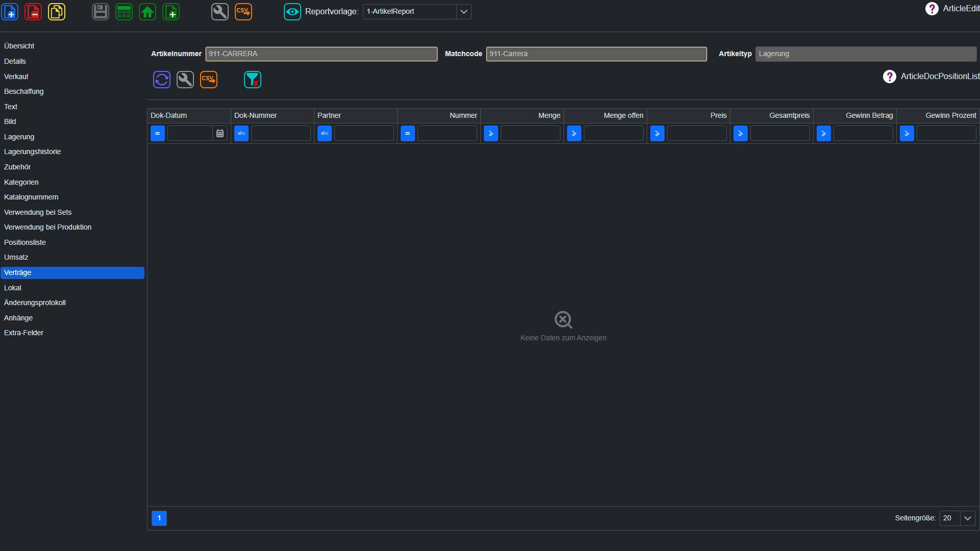Change Partner filter operator
The height and width of the screenshot is (551, 980).
(x=325, y=133)
